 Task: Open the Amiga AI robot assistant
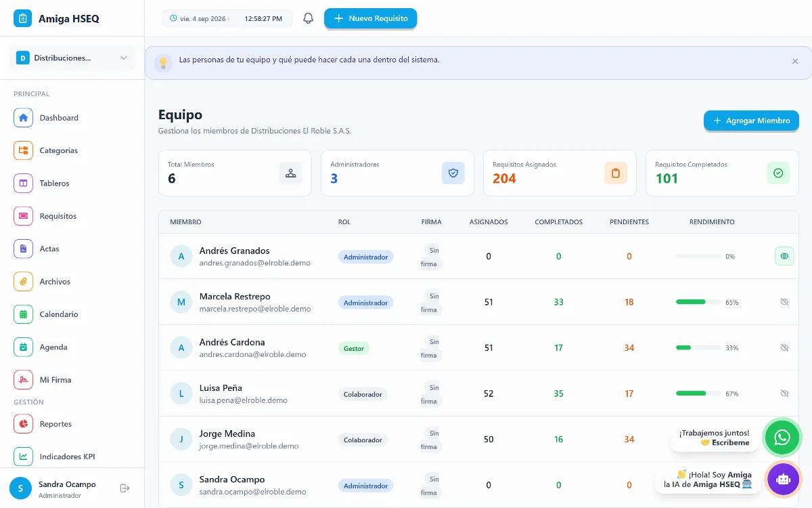784,479
